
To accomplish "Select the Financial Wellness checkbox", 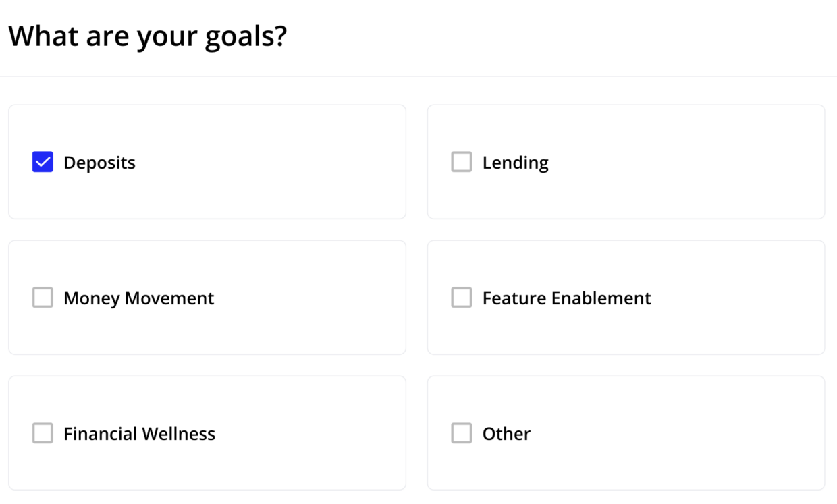I will tap(43, 433).
